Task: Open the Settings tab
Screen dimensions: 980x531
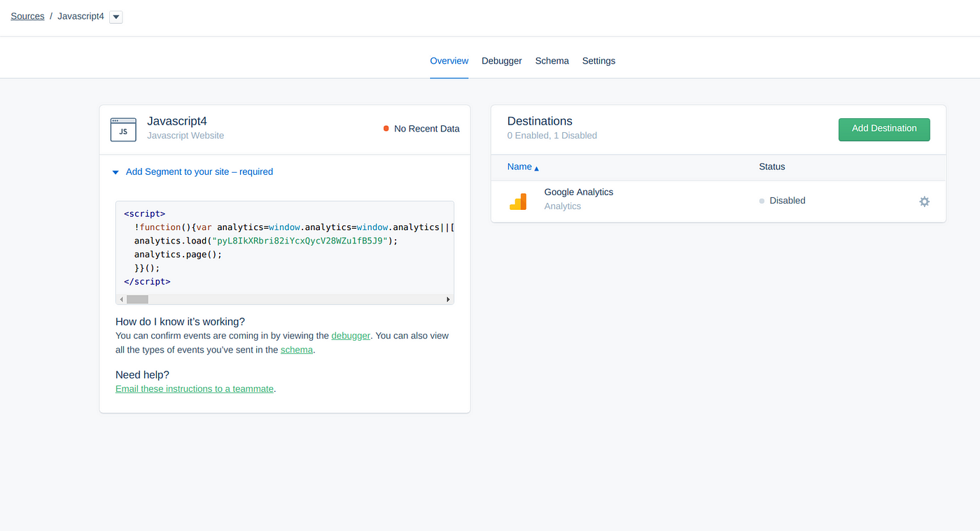Action: pos(599,61)
